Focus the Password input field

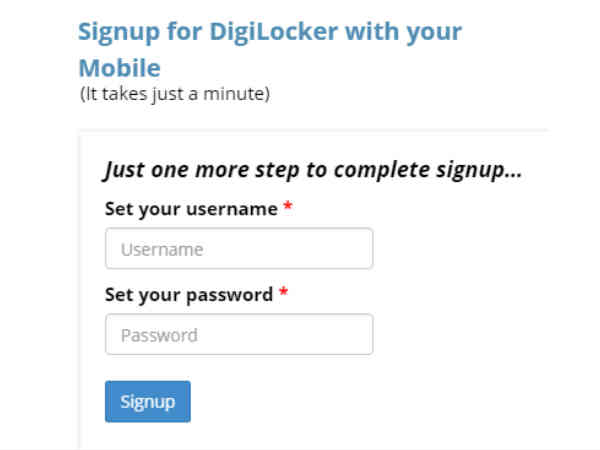point(238,335)
